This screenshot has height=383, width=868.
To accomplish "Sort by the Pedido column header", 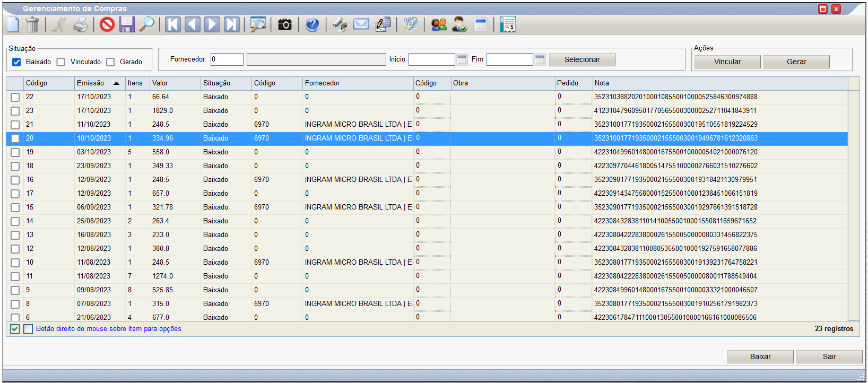I will pyautogui.click(x=574, y=83).
